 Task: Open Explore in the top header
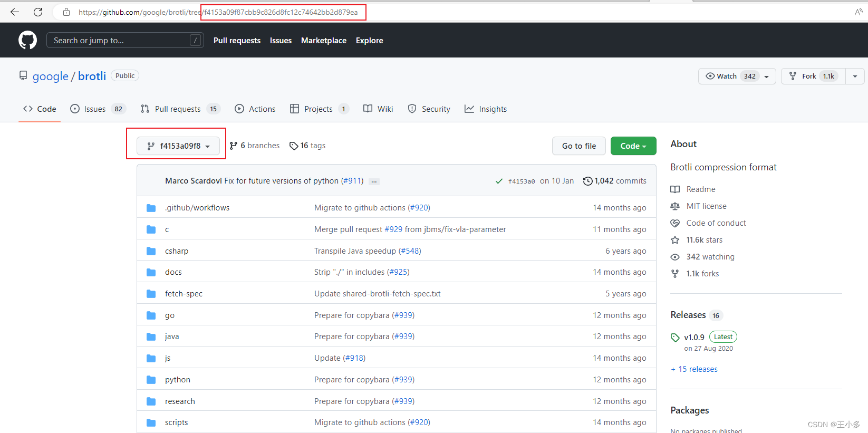coord(369,41)
